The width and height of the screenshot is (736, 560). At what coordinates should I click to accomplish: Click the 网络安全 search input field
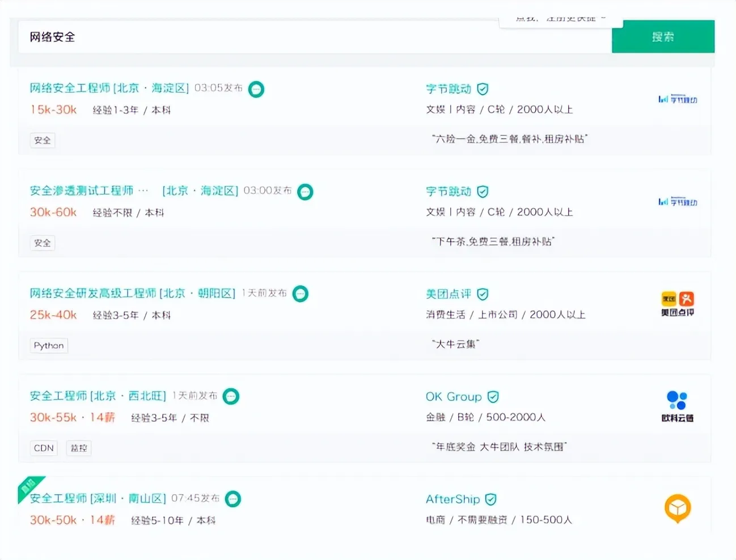click(x=312, y=37)
